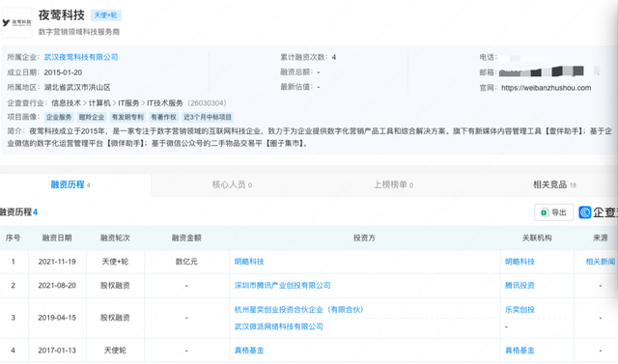Click the 夜莺科技 company logo thumbnail
This screenshot has height=364, width=618.
16,23
